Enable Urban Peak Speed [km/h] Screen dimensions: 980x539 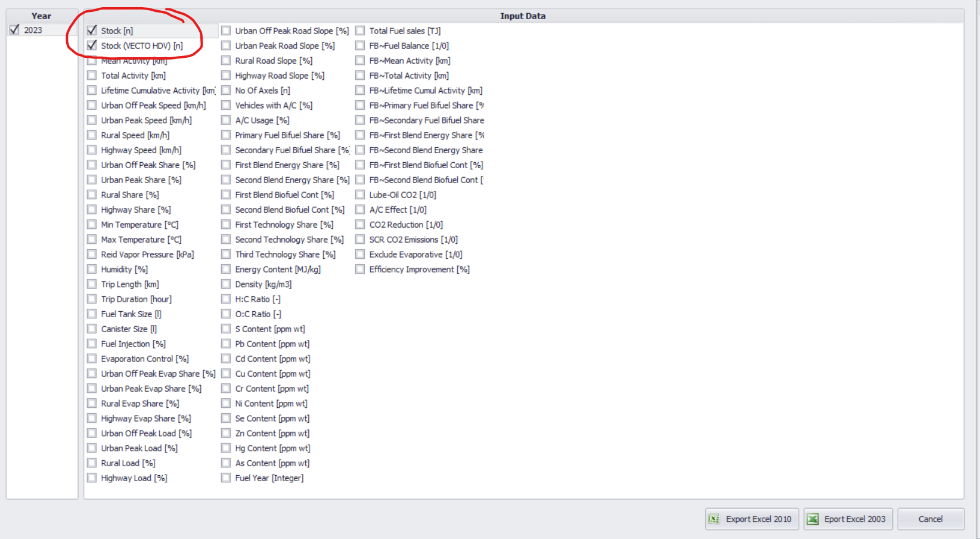pyautogui.click(x=91, y=120)
